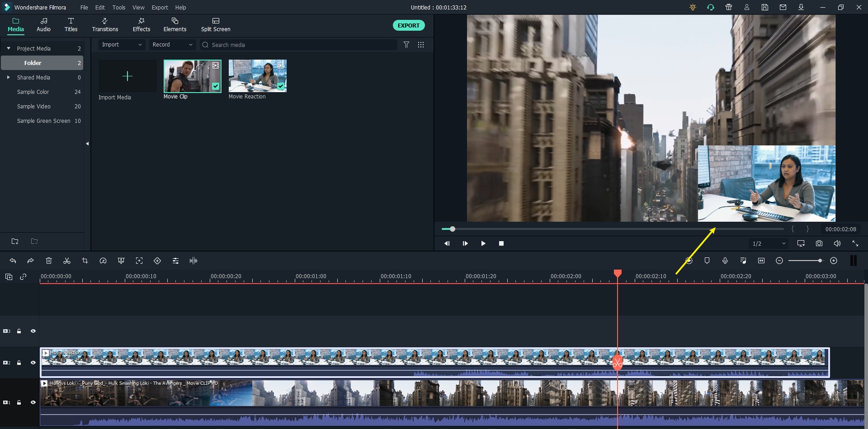Record a Voiceover with microphone icon
Image resolution: width=868 pixels, height=429 pixels.
[725, 261]
